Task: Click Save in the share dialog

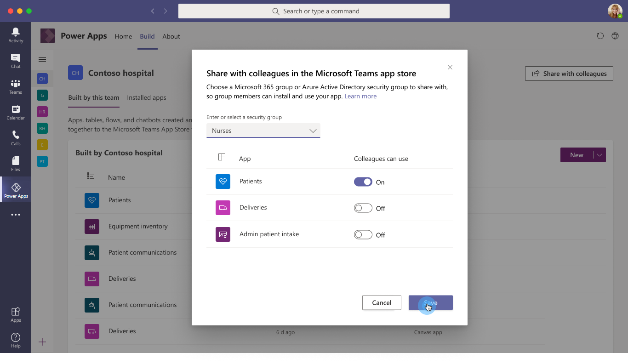Action: coord(431,302)
